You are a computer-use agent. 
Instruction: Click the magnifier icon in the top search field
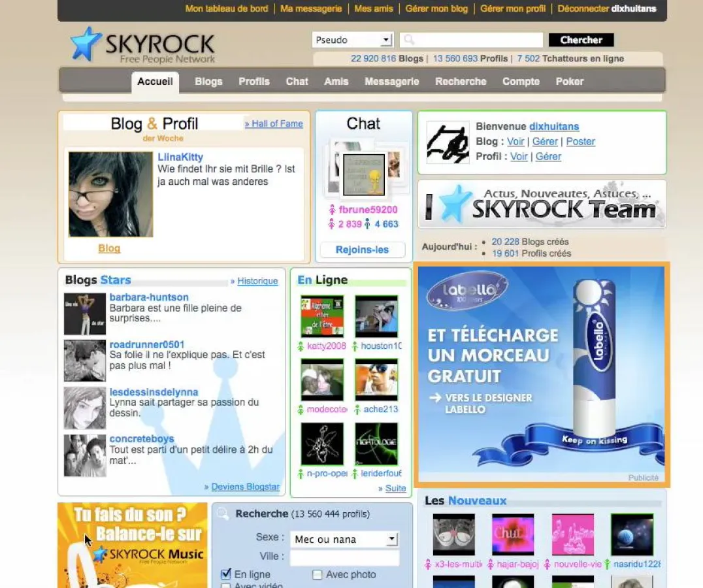click(408, 40)
